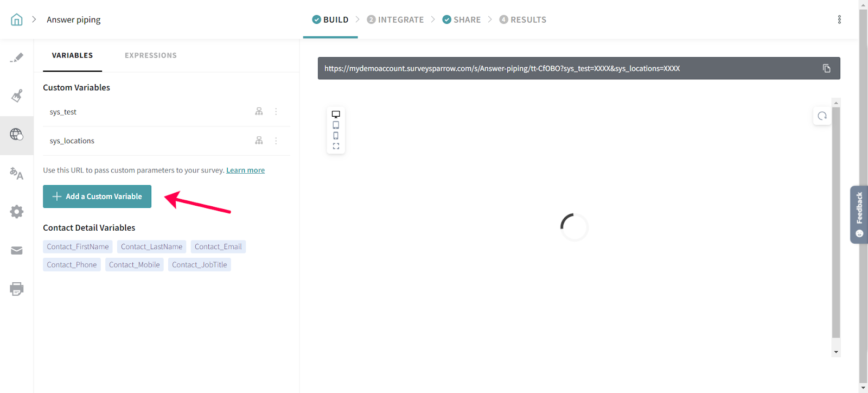This screenshot has height=393, width=868.
Task: Open the translation settings sidebar icon
Action: (17, 174)
